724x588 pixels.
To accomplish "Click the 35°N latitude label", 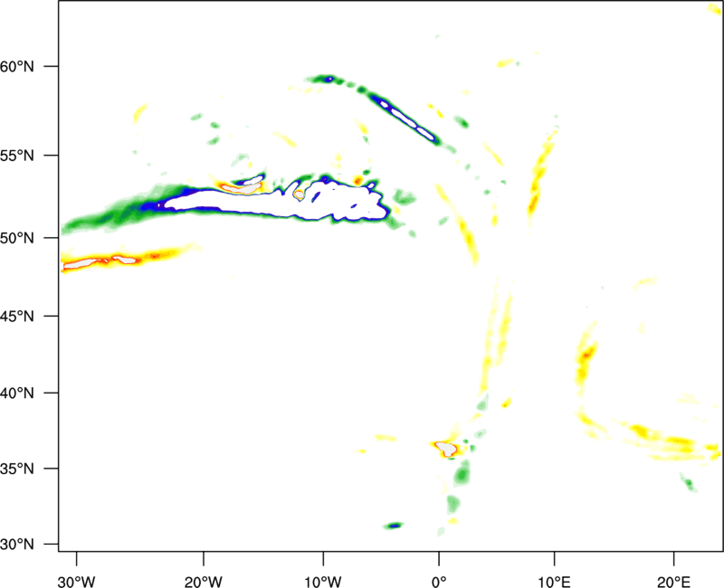I will [17, 469].
